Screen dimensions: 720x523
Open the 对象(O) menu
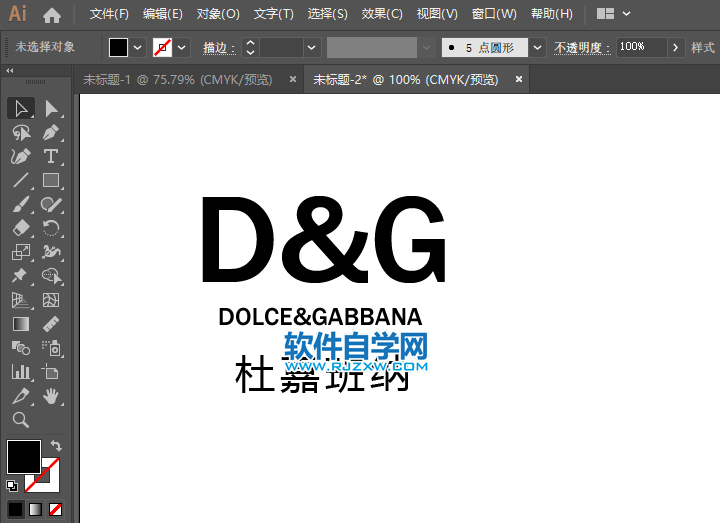point(218,14)
